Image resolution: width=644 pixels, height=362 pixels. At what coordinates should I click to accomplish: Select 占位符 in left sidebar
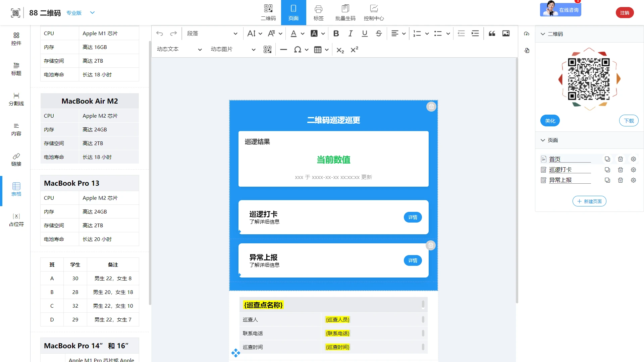pos(16,220)
